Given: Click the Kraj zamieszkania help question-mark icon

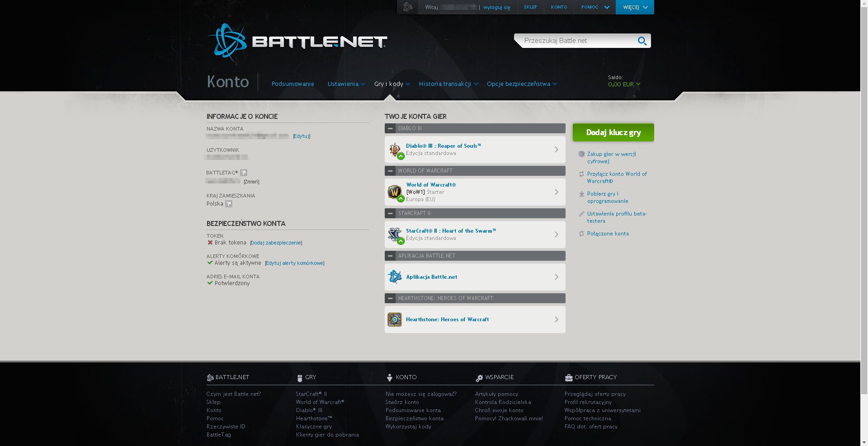Looking at the screenshot, I should point(229,204).
